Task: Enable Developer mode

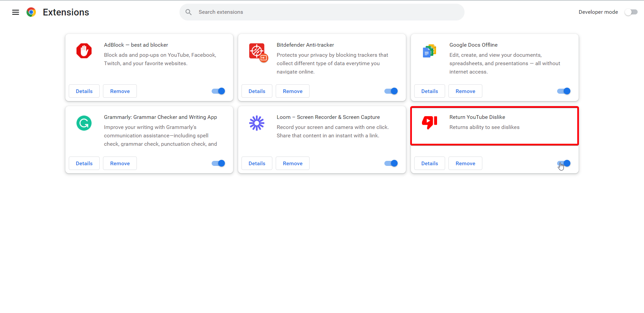Action: (x=631, y=12)
